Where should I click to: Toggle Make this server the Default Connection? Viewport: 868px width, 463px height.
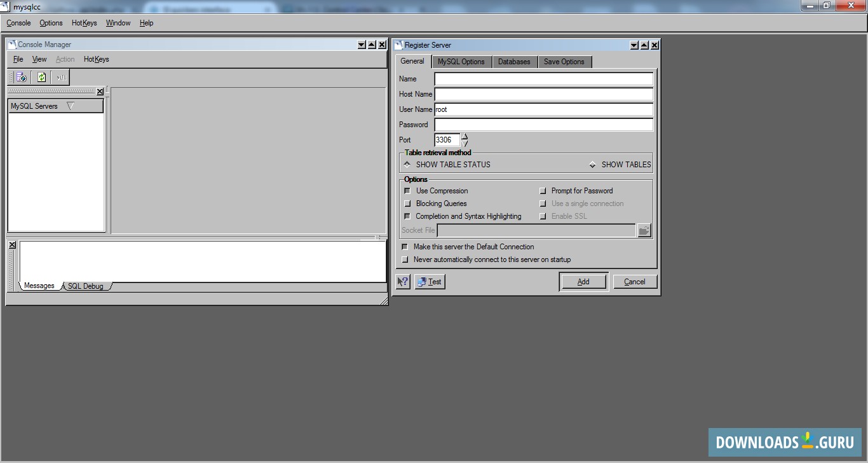405,247
